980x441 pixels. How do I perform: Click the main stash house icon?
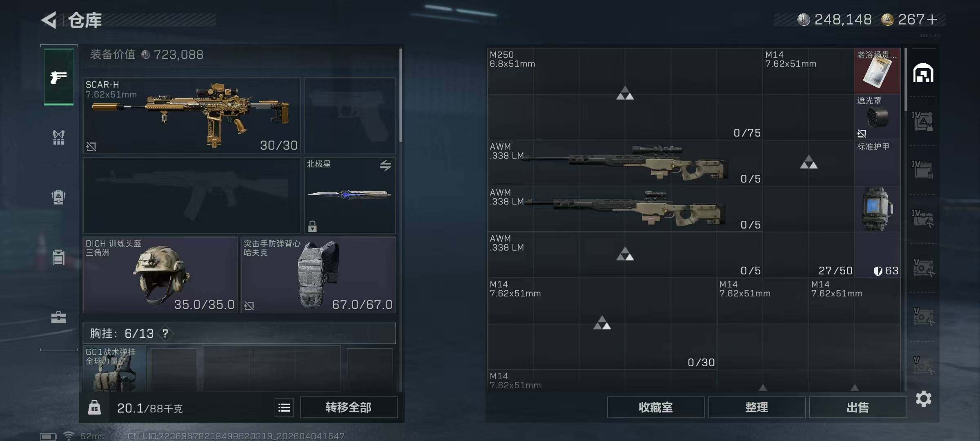tap(923, 73)
